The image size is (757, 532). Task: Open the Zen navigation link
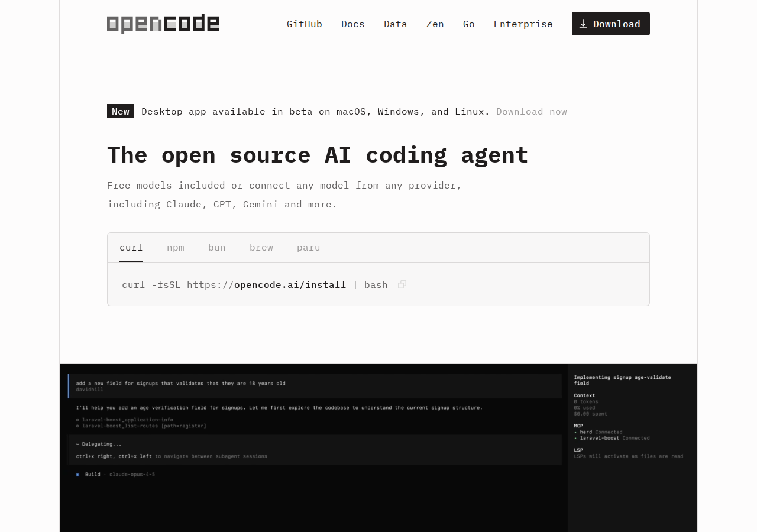click(x=435, y=24)
